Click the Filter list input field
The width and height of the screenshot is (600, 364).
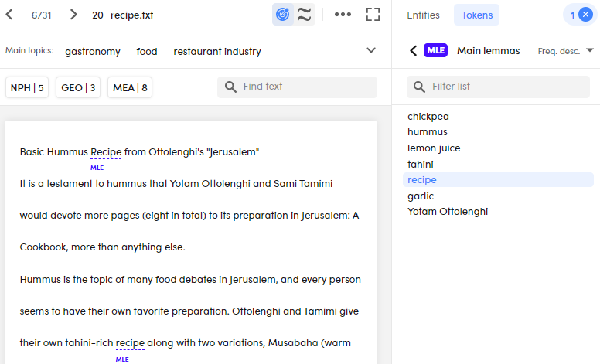coord(498,87)
